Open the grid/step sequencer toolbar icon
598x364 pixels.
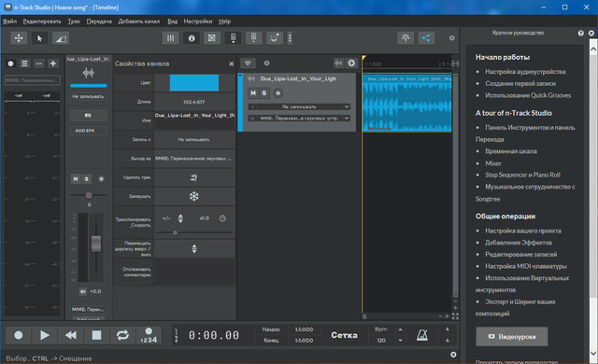(x=212, y=38)
